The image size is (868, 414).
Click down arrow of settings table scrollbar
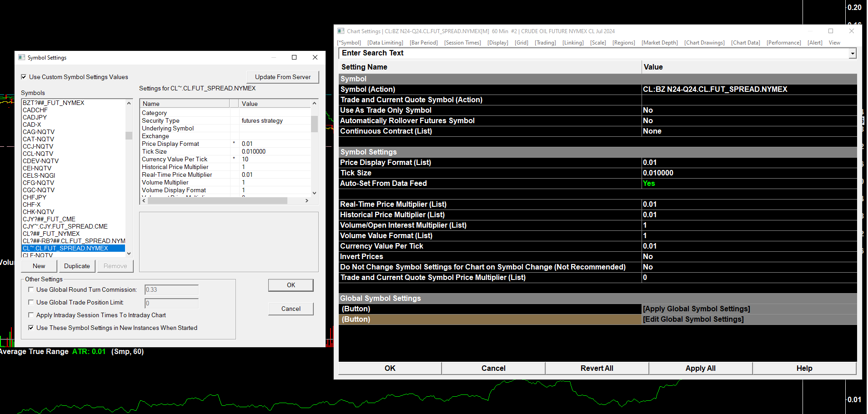tap(314, 193)
